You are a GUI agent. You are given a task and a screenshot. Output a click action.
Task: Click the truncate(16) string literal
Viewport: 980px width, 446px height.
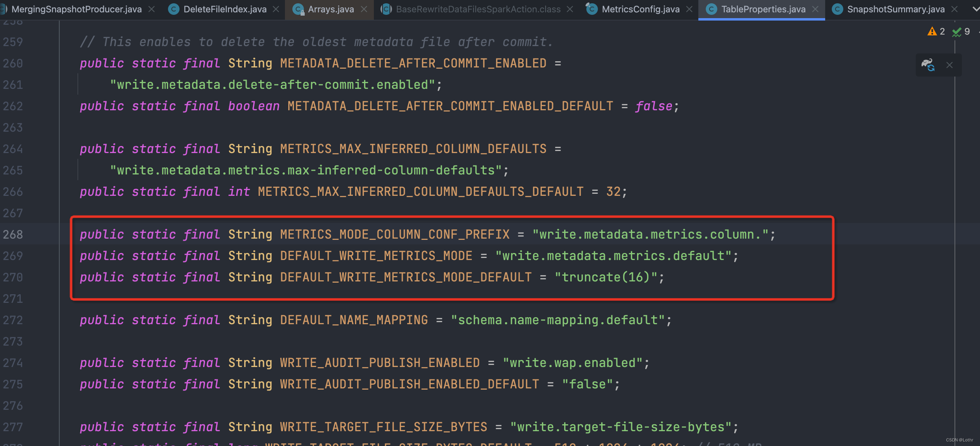608,277
